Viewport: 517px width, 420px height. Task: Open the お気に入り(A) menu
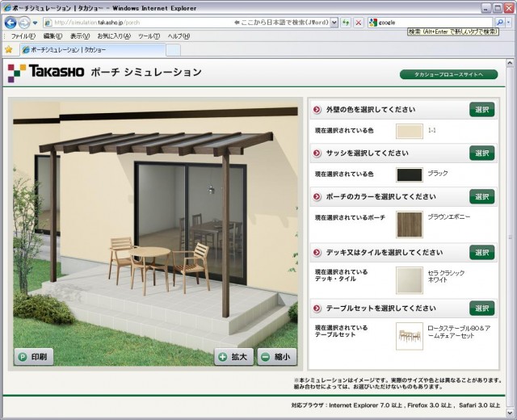click(114, 36)
